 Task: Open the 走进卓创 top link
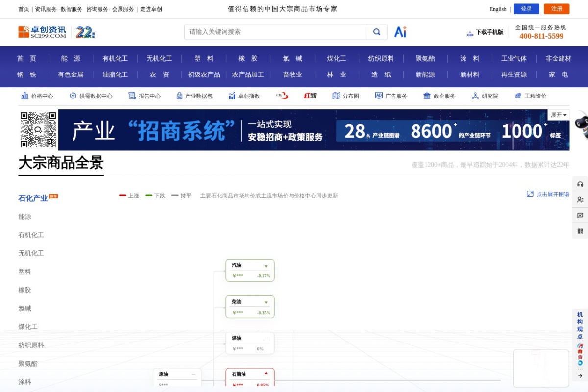coord(151,9)
